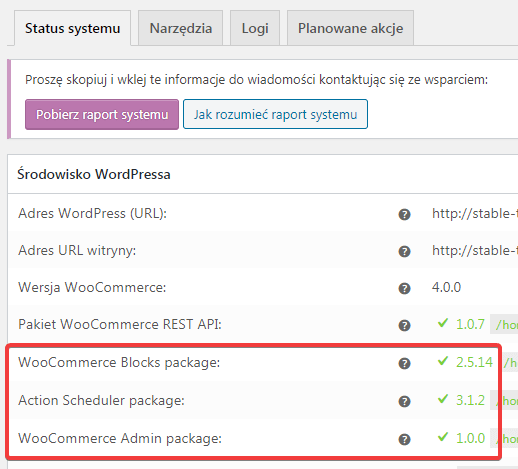The height and width of the screenshot is (469, 518).
Task: Click green checkmark beside REST API version 1.0.7
Action: click(x=443, y=323)
